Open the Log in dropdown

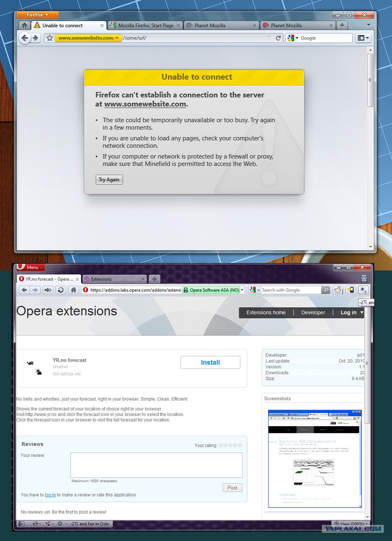pyautogui.click(x=352, y=313)
